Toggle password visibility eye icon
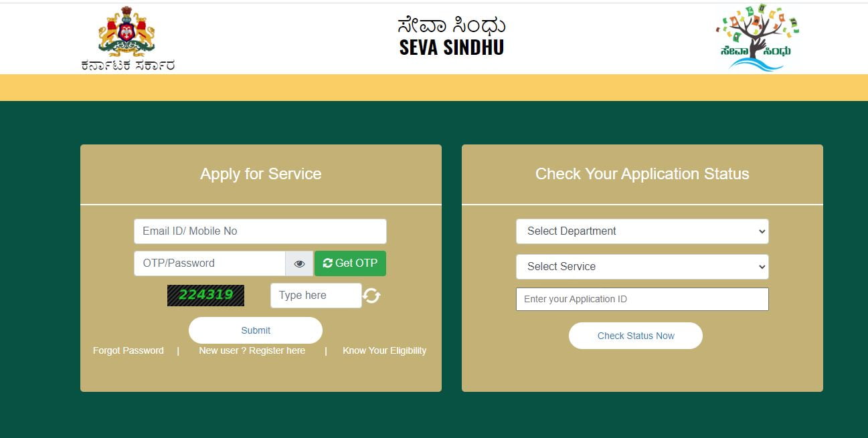 [x=299, y=263]
